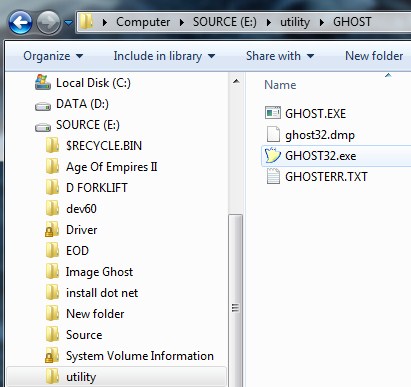Select the SOURCE (E:) drive icon
This screenshot has height=387, width=411.
[x=43, y=127]
